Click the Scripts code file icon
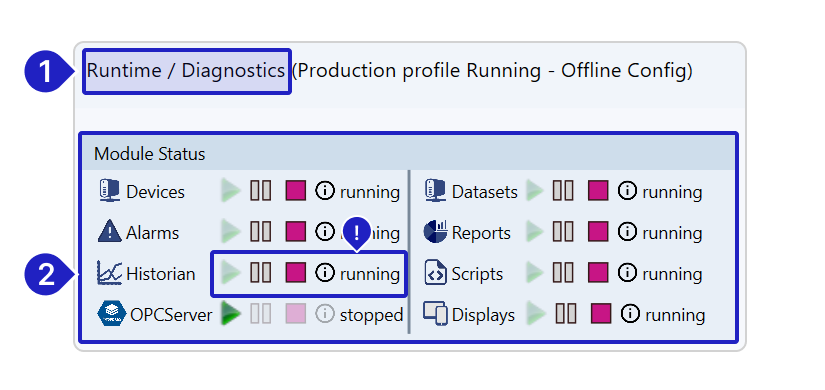This screenshot has height=390, width=825. point(435,273)
